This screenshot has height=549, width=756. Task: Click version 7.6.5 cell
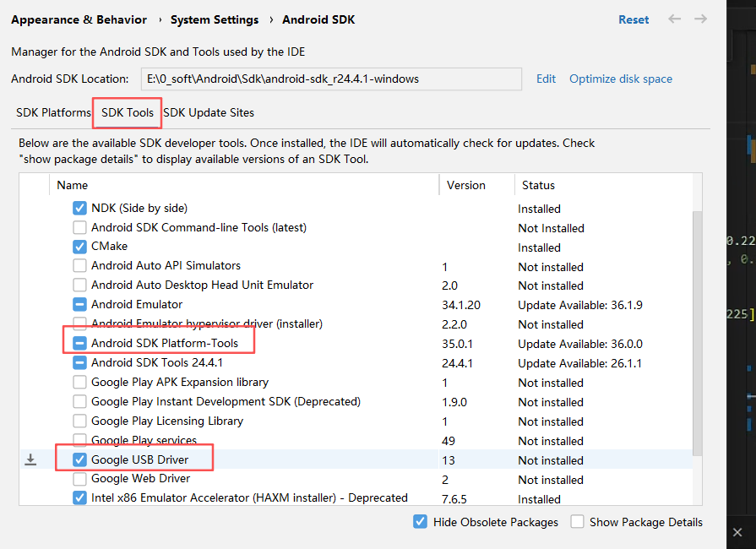click(454, 499)
